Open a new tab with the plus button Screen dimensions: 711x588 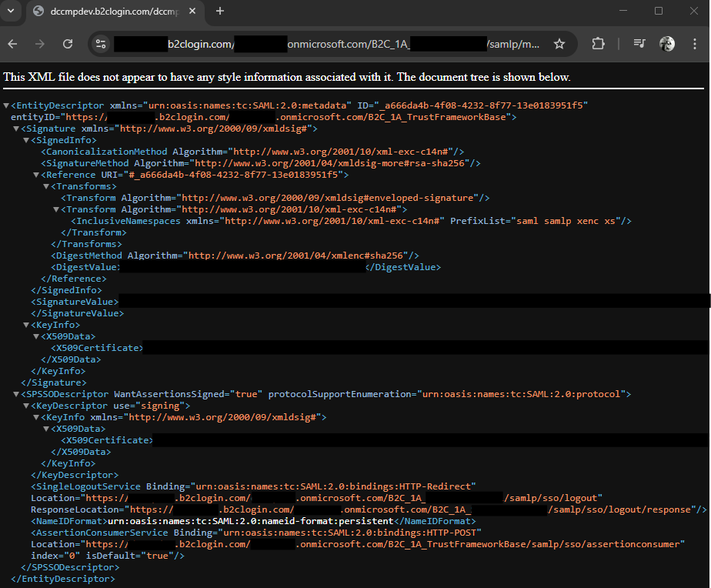coord(219,12)
